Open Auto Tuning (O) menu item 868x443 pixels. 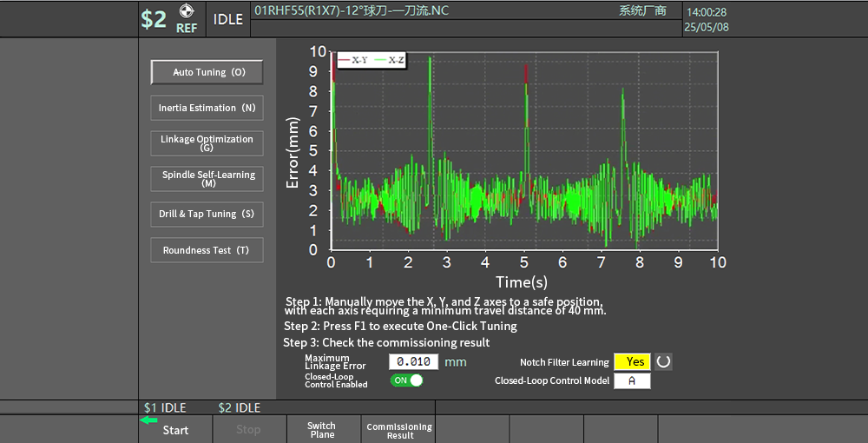point(207,72)
